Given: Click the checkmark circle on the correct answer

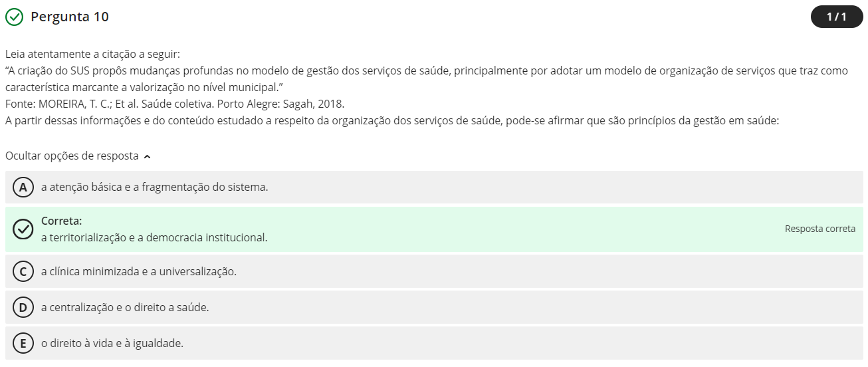Looking at the screenshot, I should click(x=23, y=229).
